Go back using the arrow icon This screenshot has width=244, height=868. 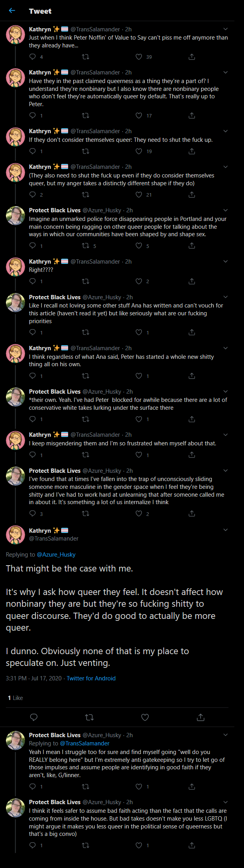click(12, 11)
